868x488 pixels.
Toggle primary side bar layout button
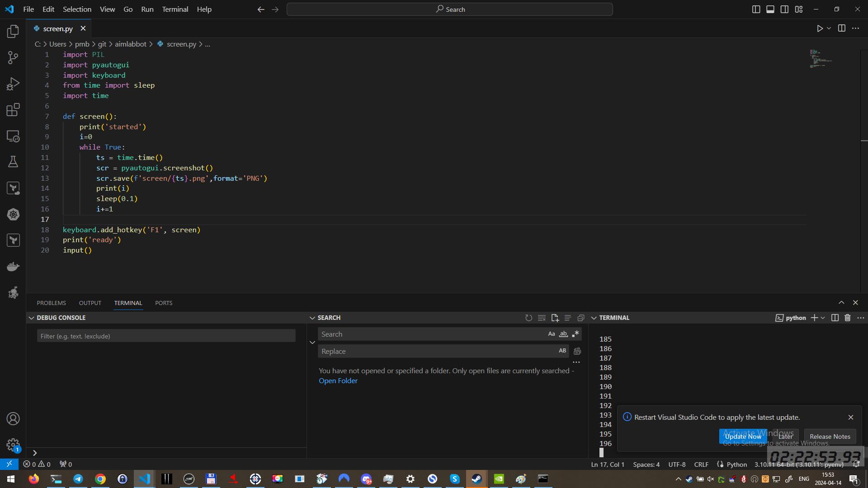756,9
